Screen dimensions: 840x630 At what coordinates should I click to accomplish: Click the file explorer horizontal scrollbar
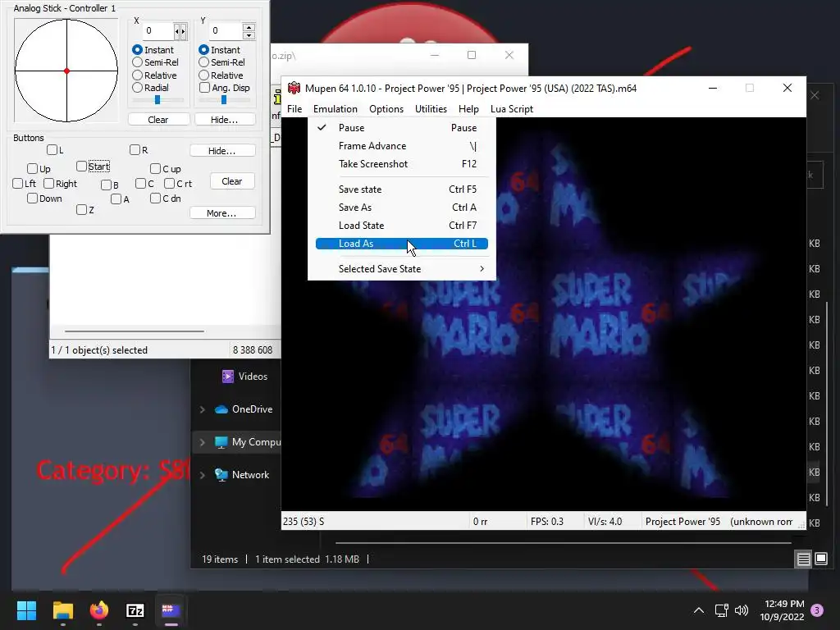(563, 543)
